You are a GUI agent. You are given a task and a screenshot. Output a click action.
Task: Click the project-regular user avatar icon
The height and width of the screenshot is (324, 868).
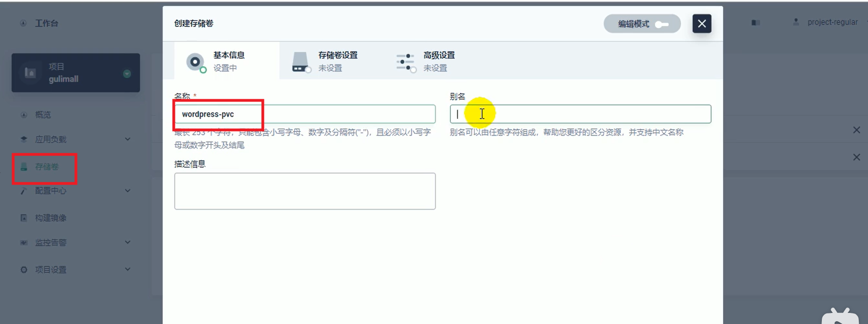796,22
